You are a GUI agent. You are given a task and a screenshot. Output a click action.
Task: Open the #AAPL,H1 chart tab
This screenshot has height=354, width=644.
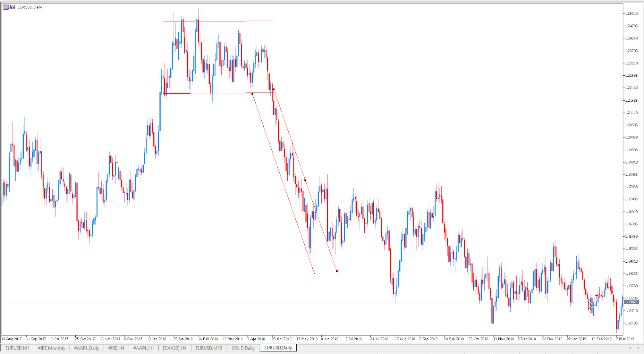[144, 348]
